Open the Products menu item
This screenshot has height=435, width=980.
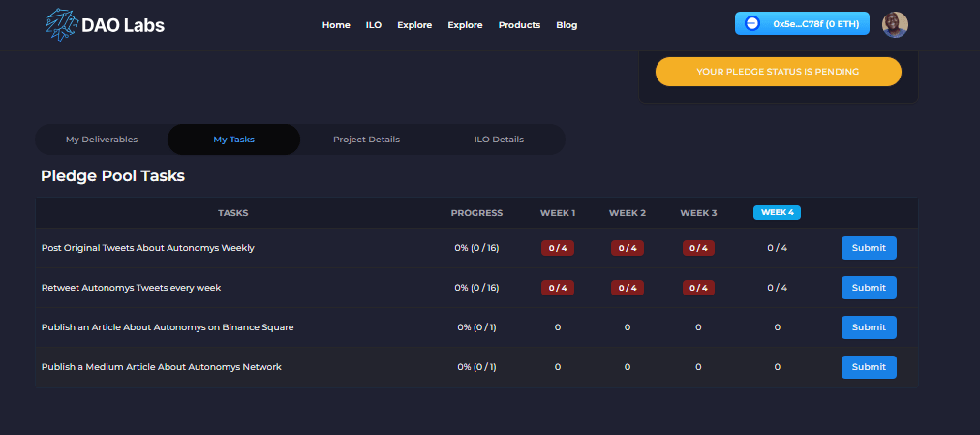point(519,25)
